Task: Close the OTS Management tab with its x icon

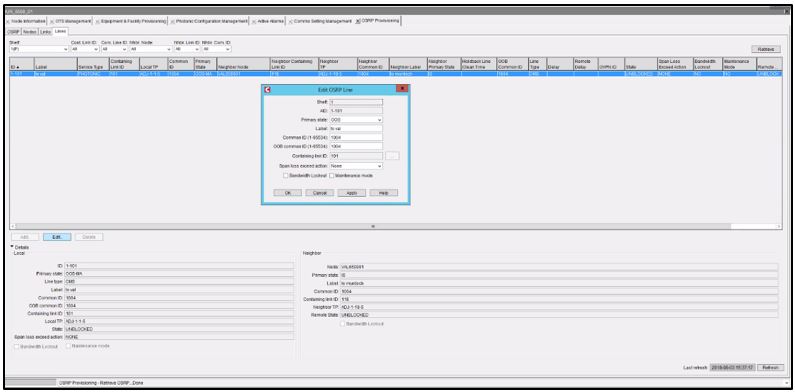Action: pos(52,21)
